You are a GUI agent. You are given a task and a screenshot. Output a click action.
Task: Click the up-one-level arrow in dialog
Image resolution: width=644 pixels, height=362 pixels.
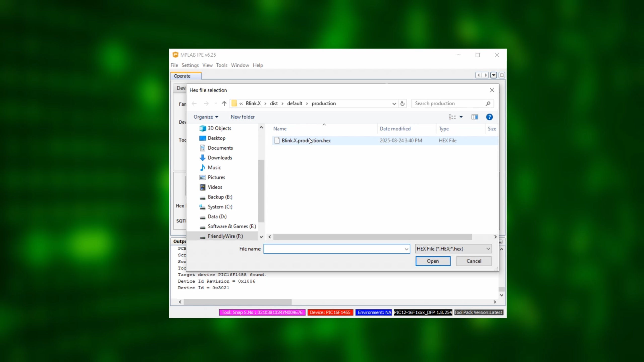pyautogui.click(x=224, y=103)
